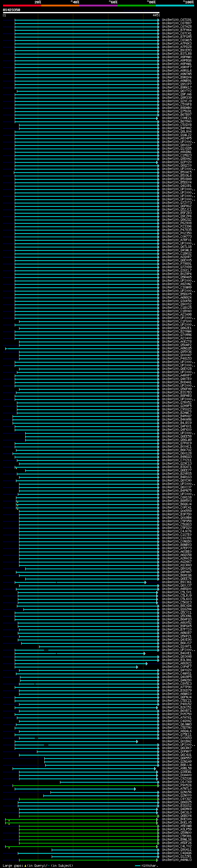Viewport: 197px width, 868px height.
Task: Select hit label UniRef100_Q4XE90
Action: point(176,640)
